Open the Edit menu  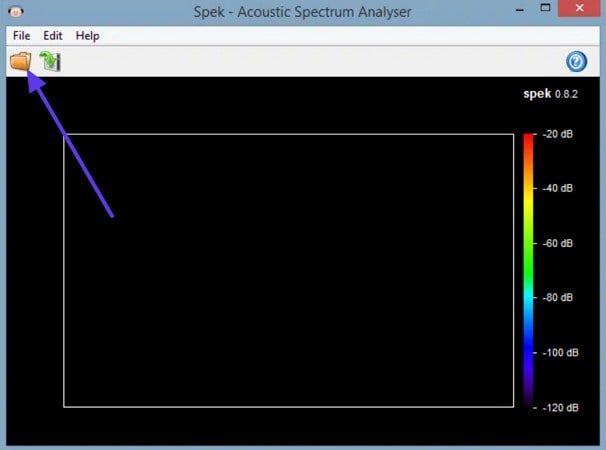pyautogui.click(x=53, y=36)
